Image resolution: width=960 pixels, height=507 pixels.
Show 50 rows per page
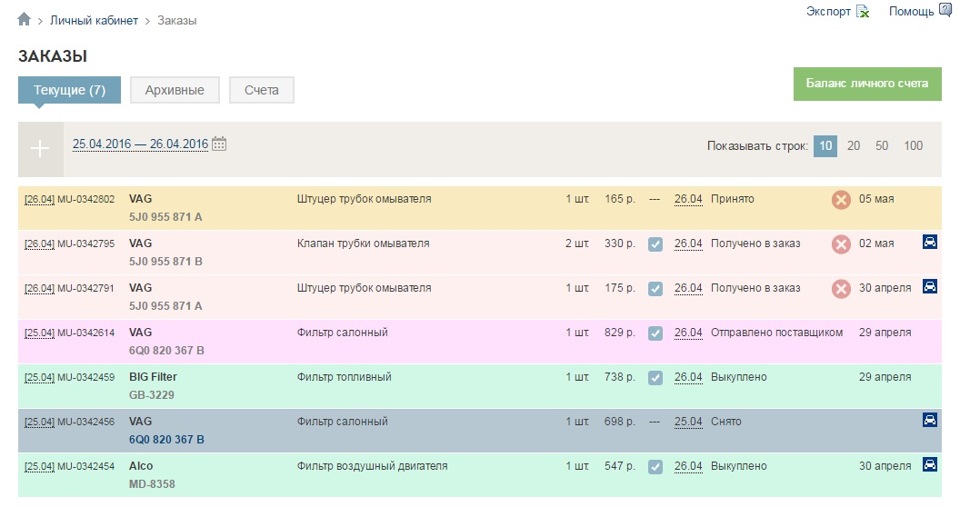[x=882, y=146]
